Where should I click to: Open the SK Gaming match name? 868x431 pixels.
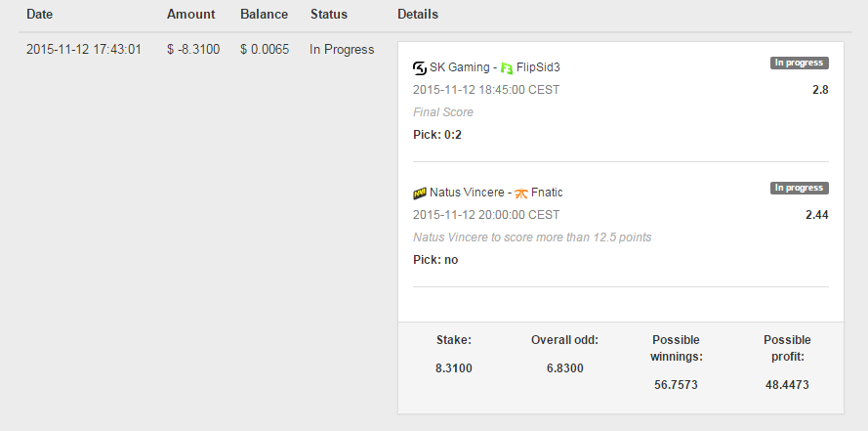coord(460,67)
